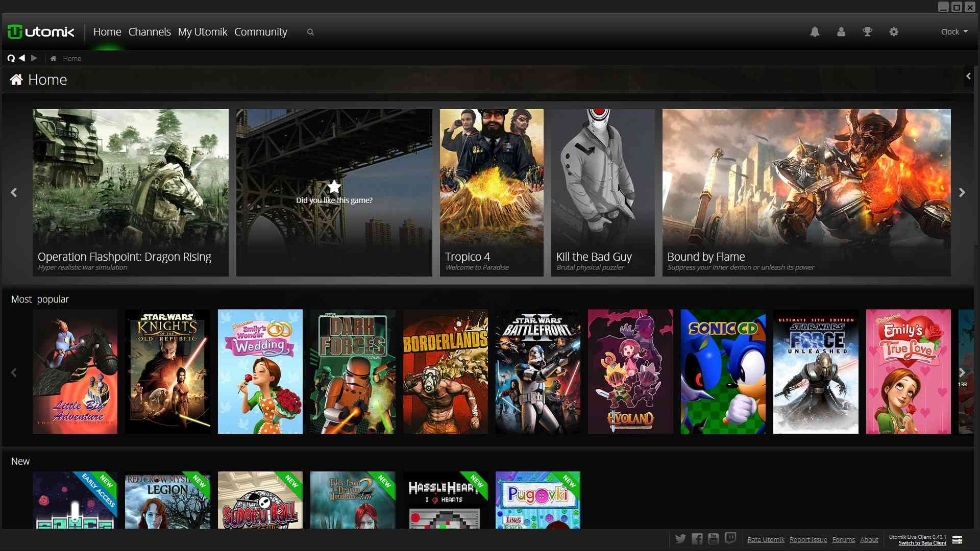Screen dimensions: 980x551
Task: Expand the Clock account dropdown
Action: [x=954, y=32]
